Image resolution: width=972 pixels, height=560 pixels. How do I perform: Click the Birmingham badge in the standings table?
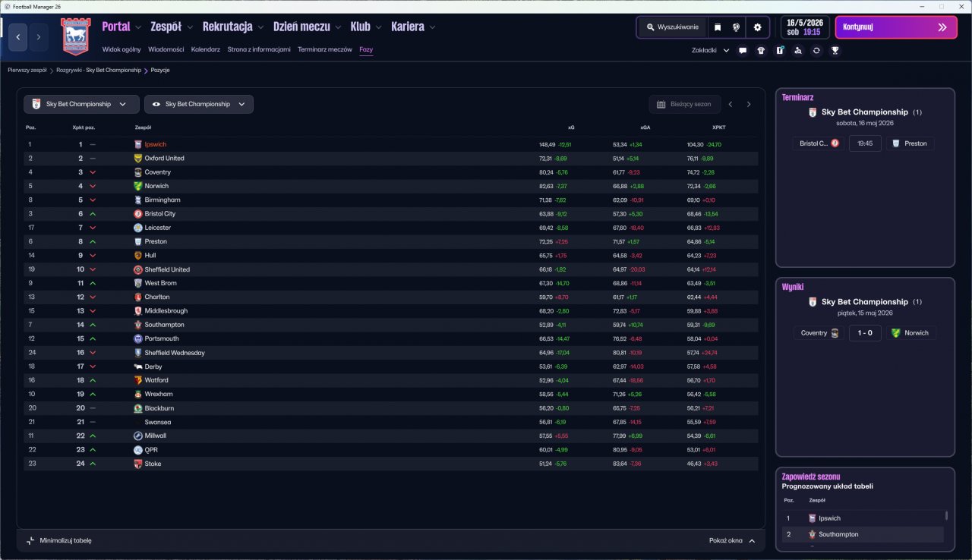(x=138, y=200)
